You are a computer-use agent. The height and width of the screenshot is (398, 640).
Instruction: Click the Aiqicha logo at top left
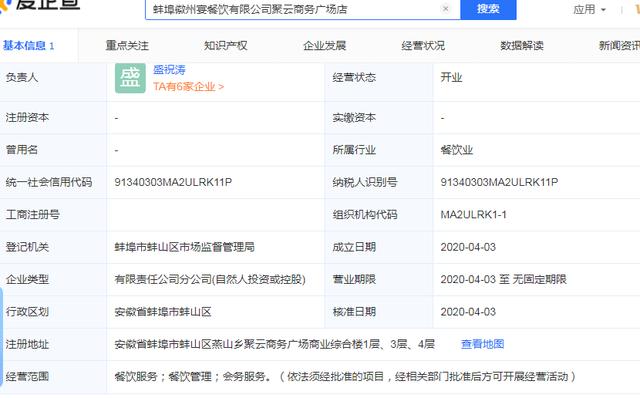click(x=40, y=5)
